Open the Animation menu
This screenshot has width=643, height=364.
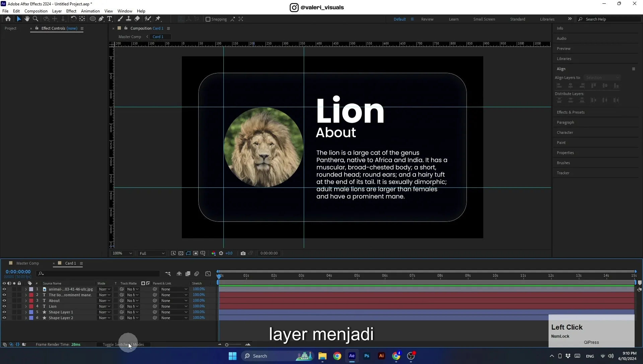(90, 11)
